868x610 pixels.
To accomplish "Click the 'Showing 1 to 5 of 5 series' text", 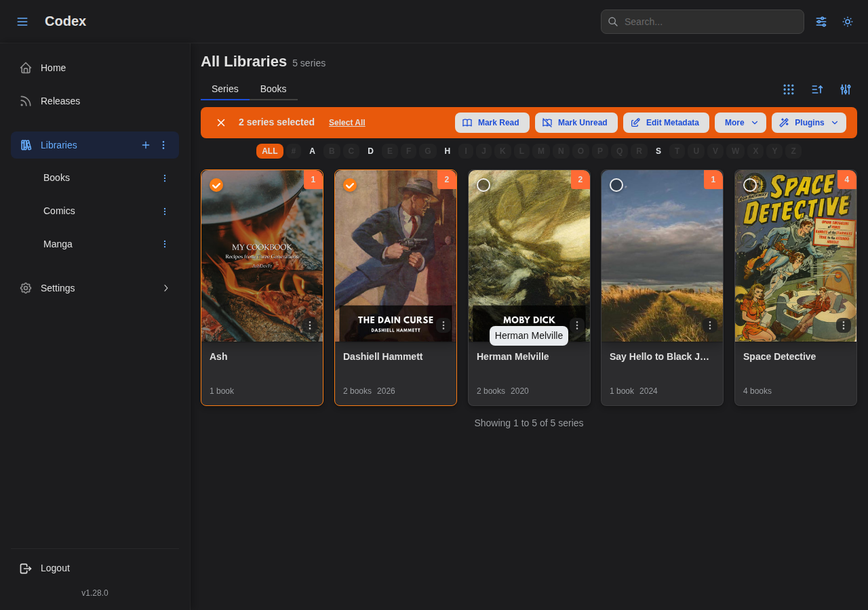I will click(529, 423).
